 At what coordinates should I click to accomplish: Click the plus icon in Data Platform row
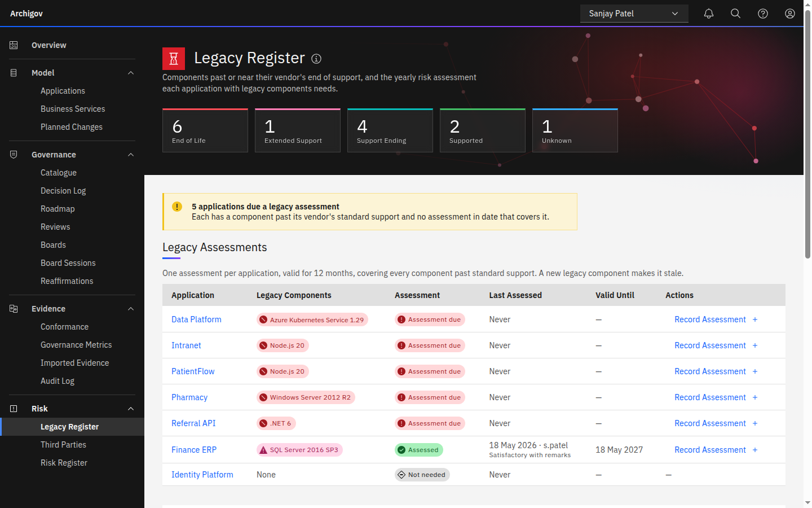coord(755,319)
